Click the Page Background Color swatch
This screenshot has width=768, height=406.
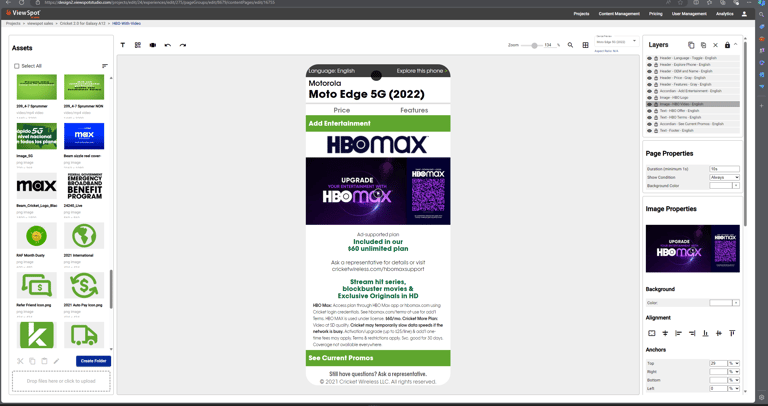tap(721, 186)
